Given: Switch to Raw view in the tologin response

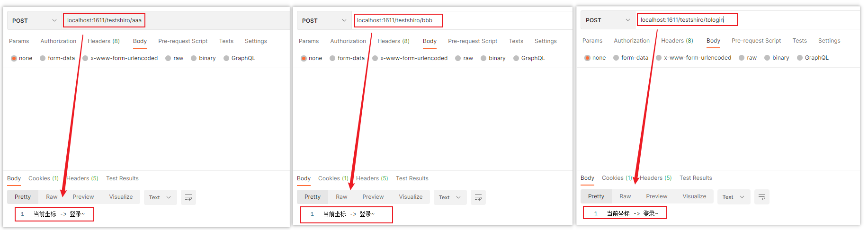Looking at the screenshot, I should point(625,196).
